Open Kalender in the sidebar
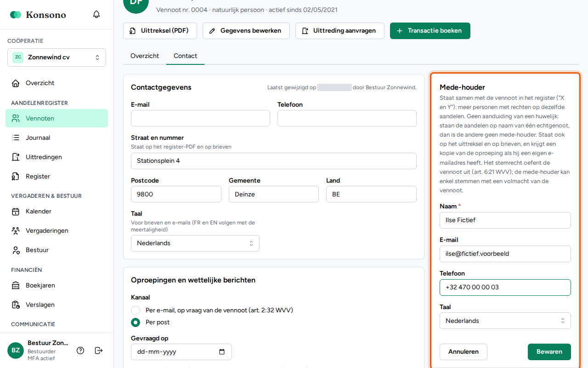Viewport: 588px width, 368px height. [x=57, y=212]
